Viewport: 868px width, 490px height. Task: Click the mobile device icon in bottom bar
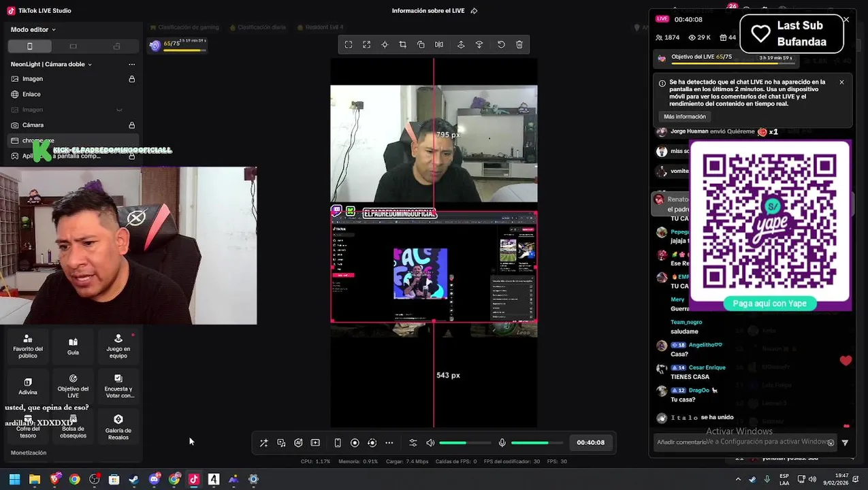coord(338,442)
